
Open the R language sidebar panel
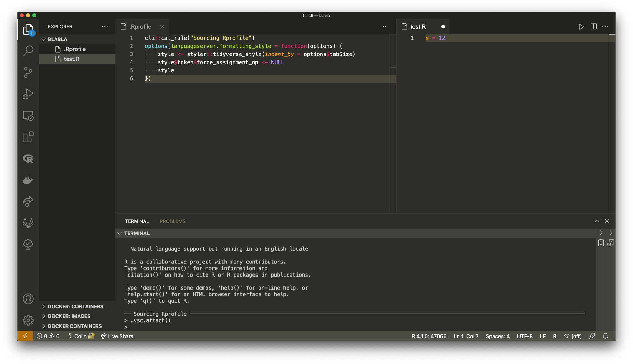(28, 158)
